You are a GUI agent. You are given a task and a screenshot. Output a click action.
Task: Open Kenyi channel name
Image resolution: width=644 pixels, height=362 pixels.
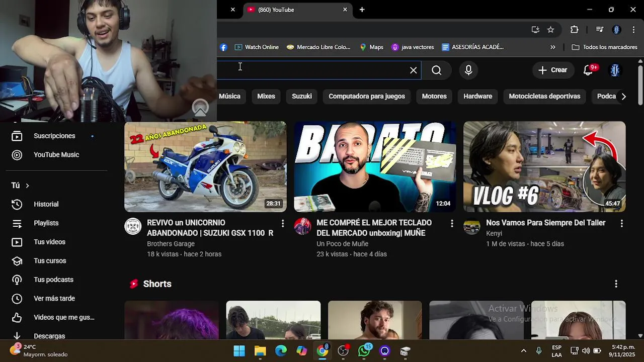pos(494,233)
